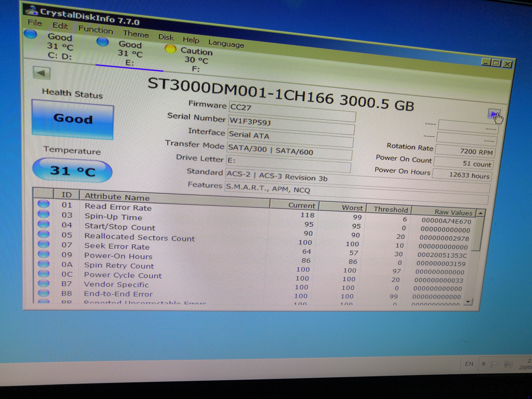
Task: Click the Read Error Rate status orb
Action: 44,204
